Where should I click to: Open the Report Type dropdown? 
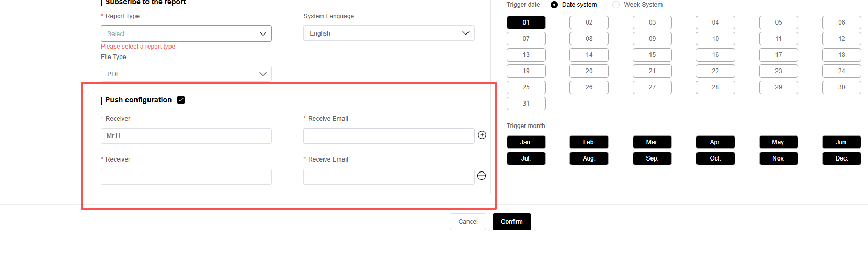click(x=186, y=33)
